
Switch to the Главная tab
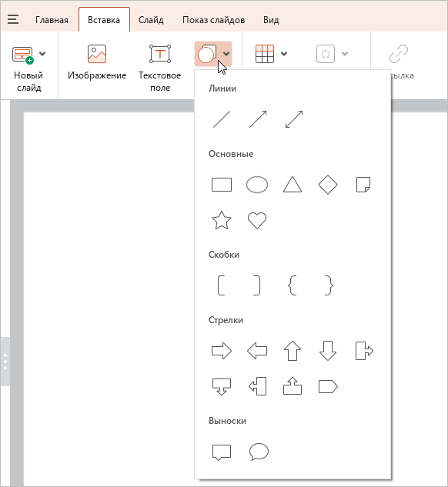[x=52, y=20]
